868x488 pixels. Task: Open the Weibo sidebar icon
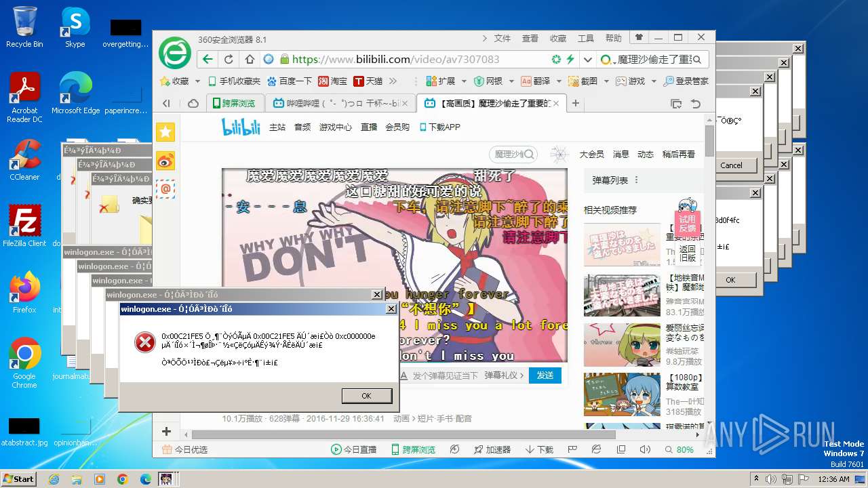[166, 161]
